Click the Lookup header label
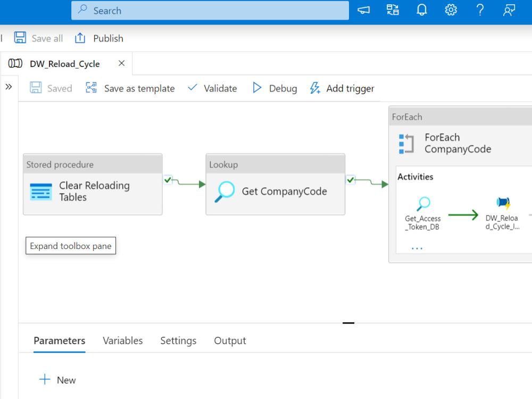Screen dimensions: 532x399 (x=223, y=164)
